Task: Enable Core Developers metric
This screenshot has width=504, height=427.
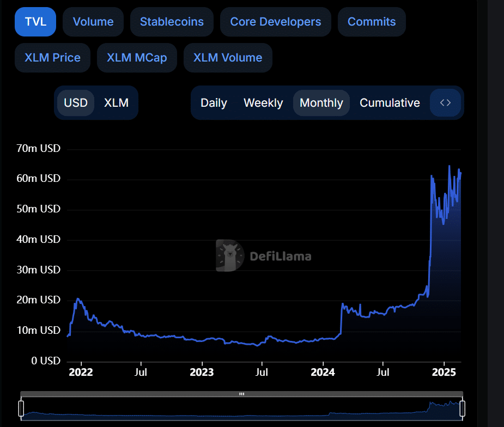Action: click(275, 22)
